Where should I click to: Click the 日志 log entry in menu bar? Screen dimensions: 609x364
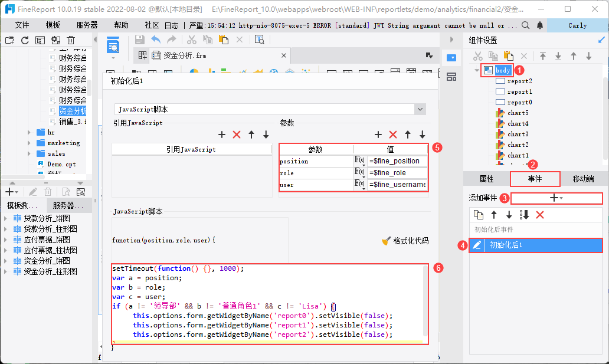pos(171,25)
